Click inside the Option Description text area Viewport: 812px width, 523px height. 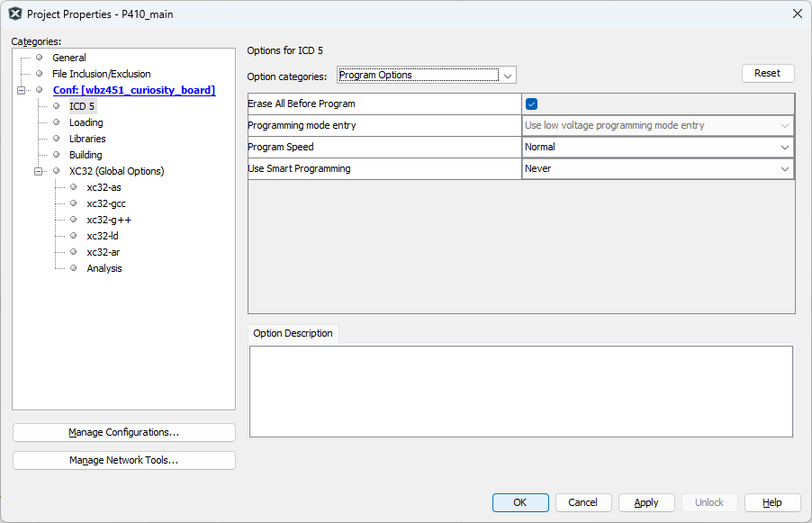[x=520, y=391]
